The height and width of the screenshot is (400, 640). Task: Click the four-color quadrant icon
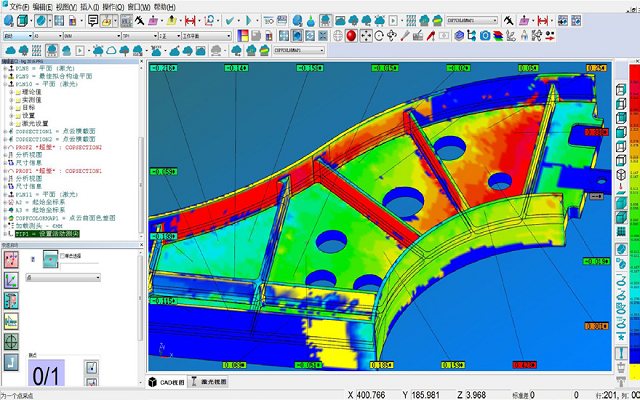242,36
